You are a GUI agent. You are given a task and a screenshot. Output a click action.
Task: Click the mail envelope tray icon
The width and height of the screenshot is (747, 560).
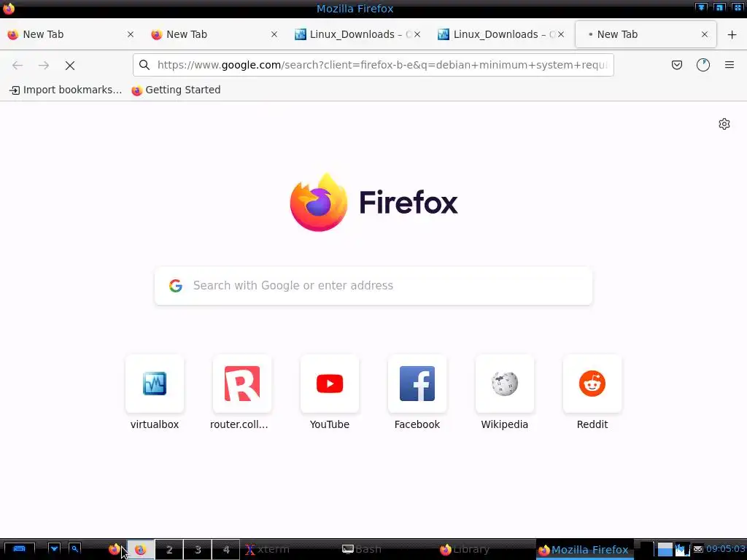click(x=698, y=549)
